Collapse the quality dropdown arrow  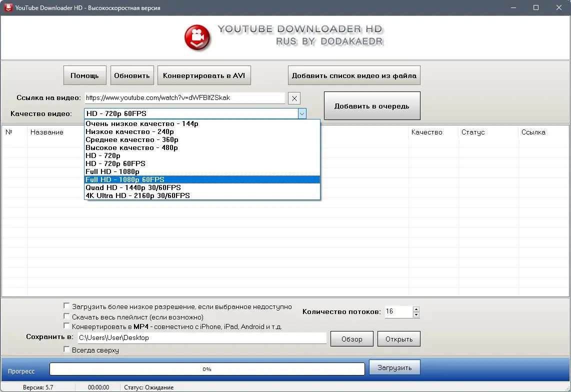tap(302, 113)
